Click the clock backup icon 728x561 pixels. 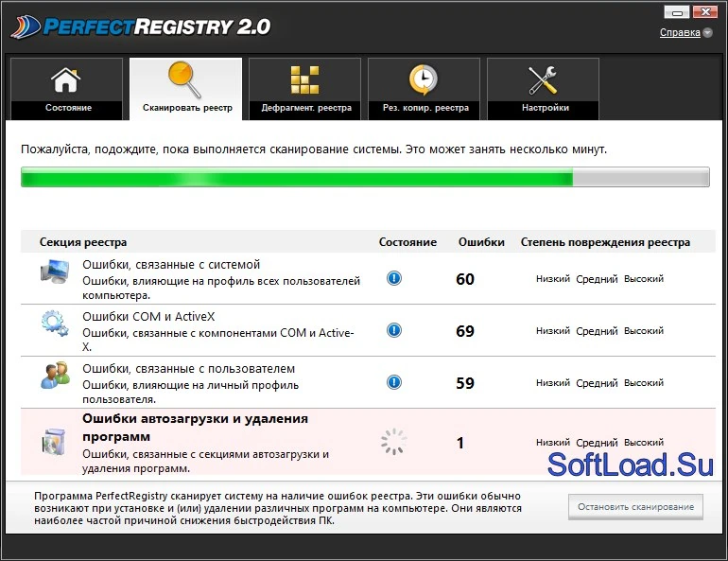click(x=423, y=79)
